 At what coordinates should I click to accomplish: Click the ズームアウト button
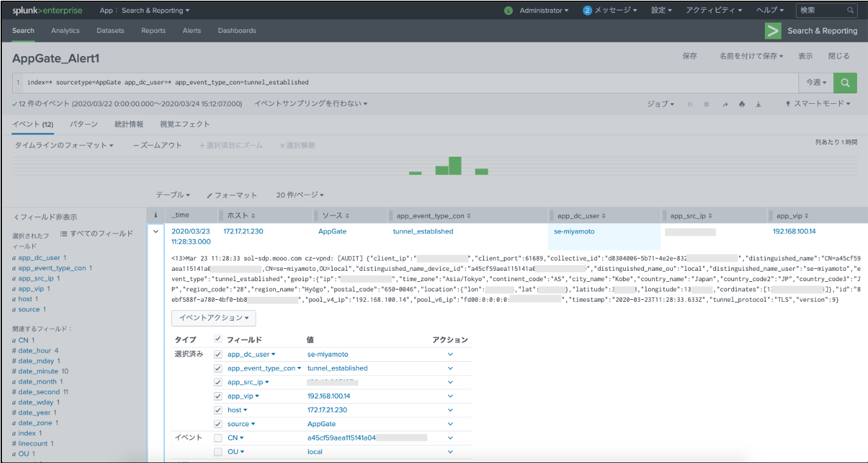coord(158,146)
